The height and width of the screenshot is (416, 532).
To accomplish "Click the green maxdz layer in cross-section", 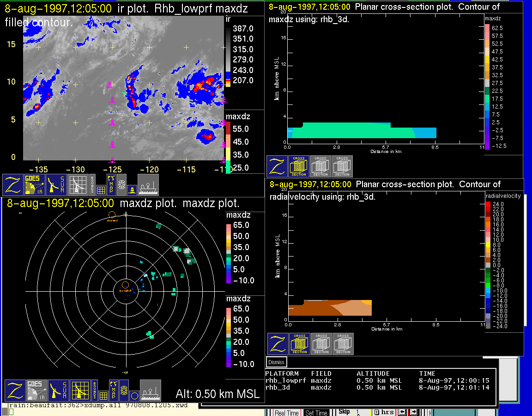I will coord(353,131).
